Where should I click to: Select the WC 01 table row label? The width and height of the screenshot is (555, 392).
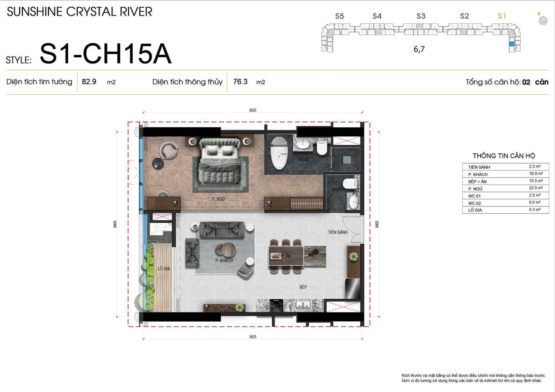474,196
